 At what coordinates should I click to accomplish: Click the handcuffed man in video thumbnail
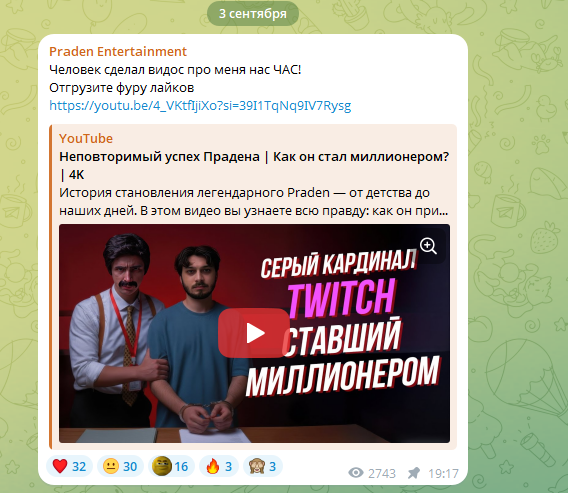197,339
